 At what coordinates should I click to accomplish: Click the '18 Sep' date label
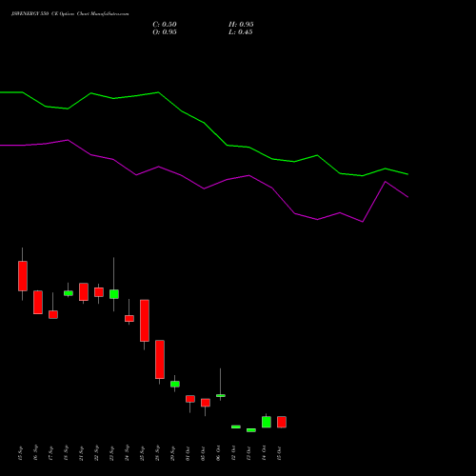point(67,453)
